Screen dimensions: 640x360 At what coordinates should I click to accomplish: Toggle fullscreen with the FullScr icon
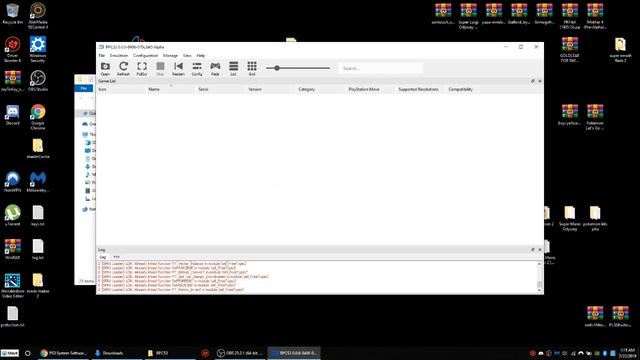tap(142, 69)
